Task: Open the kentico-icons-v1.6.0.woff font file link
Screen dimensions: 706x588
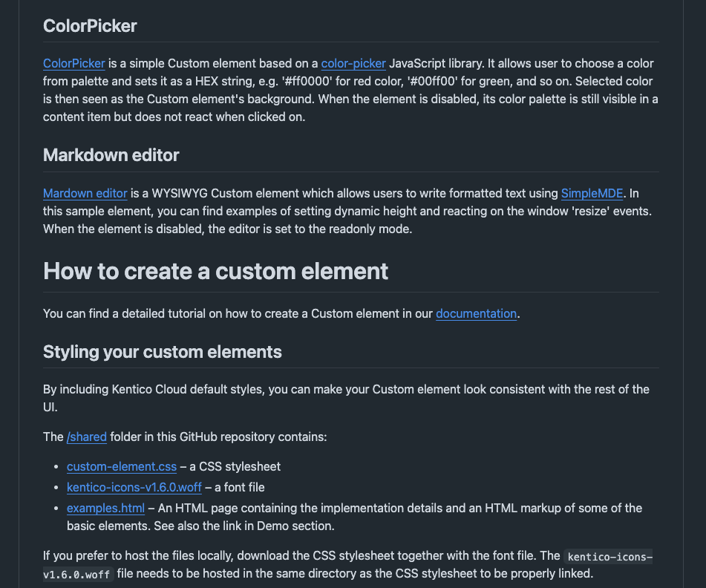Action: click(x=134, y=487)
